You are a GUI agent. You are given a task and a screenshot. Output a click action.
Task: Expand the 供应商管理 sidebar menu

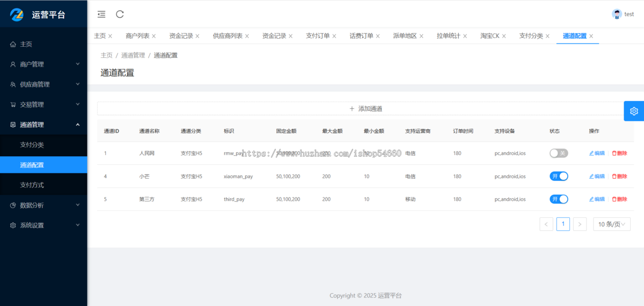pos(43,84)
